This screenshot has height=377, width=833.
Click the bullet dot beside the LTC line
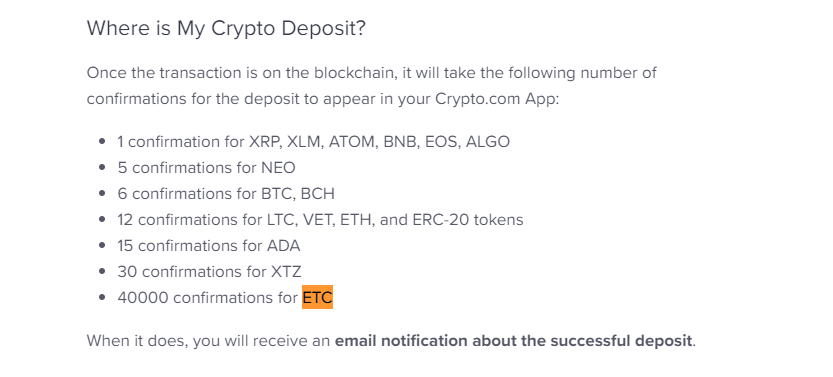point(102,219)
